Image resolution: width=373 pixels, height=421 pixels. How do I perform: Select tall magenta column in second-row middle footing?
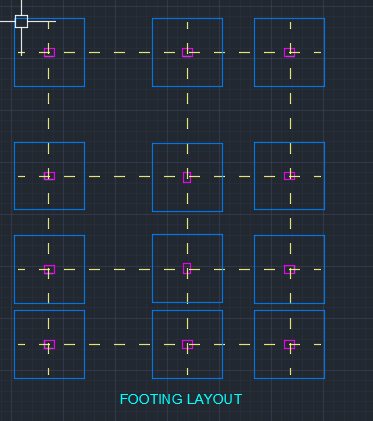(x=187, y=177)
